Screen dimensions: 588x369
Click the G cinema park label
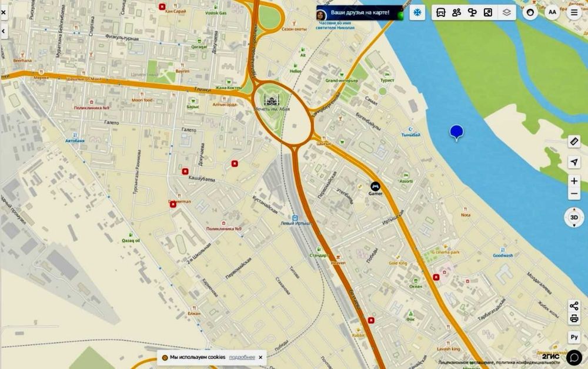446,252
